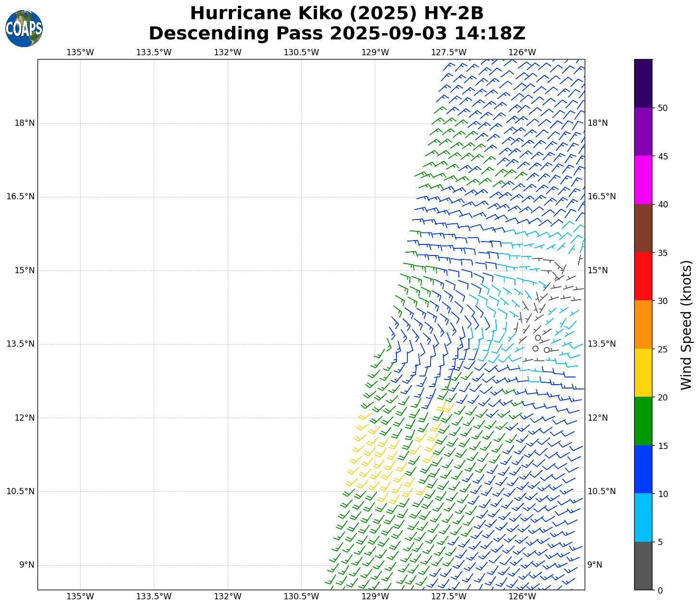
Task: Click the 18°N label on the left axis
Action: click(x=25, y=123)
